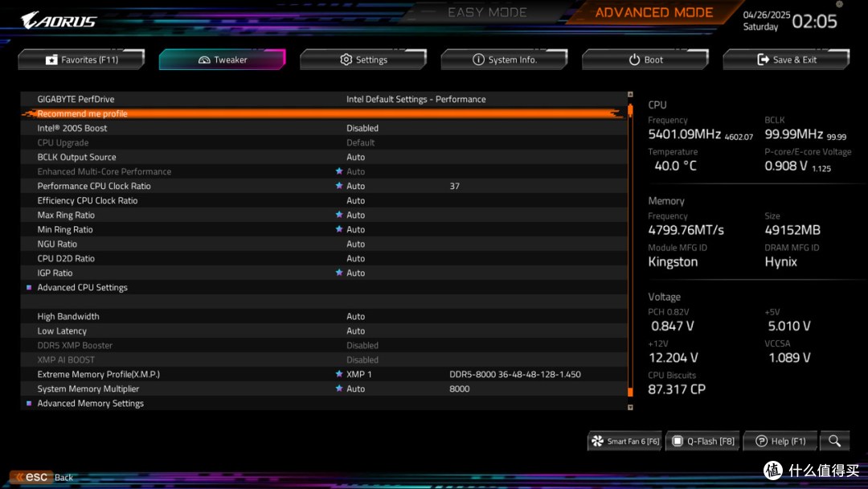This screenshot has height=489, width=868.
Task: Click the Q-Flash chip icon
Action: (x=677, y=441)
